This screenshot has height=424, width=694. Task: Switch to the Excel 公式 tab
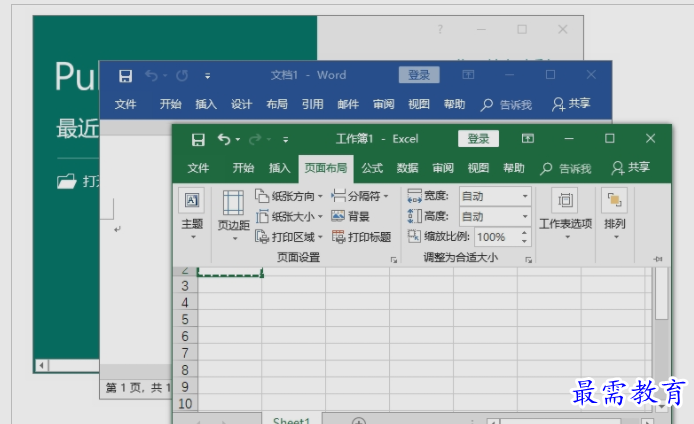[x=372, y=168]
